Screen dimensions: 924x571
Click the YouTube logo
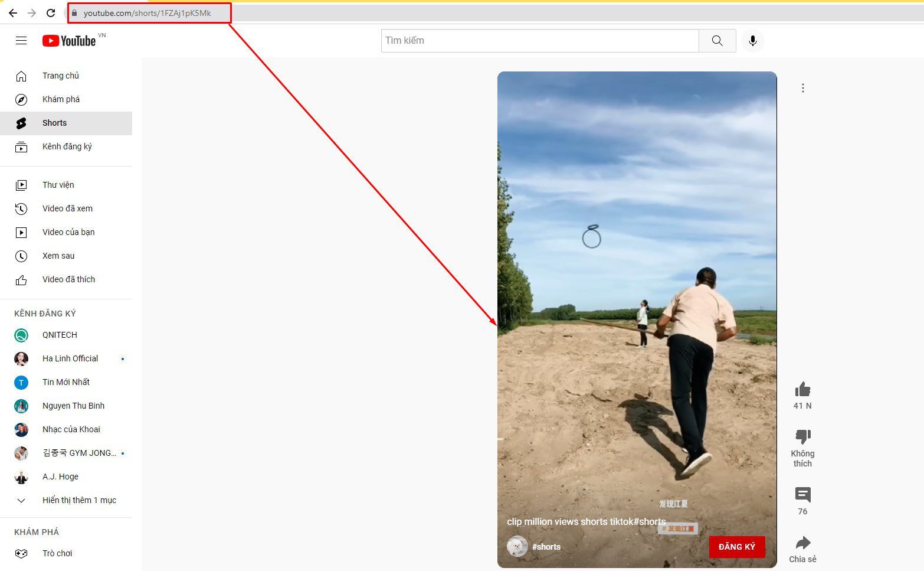[69, 41]
